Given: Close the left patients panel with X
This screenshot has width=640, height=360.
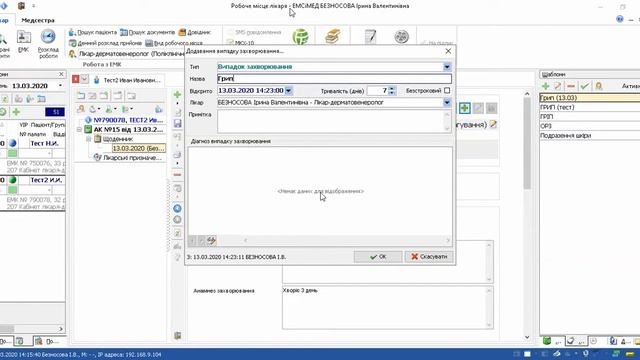Looking at the screenshot, I should (61, 74).
